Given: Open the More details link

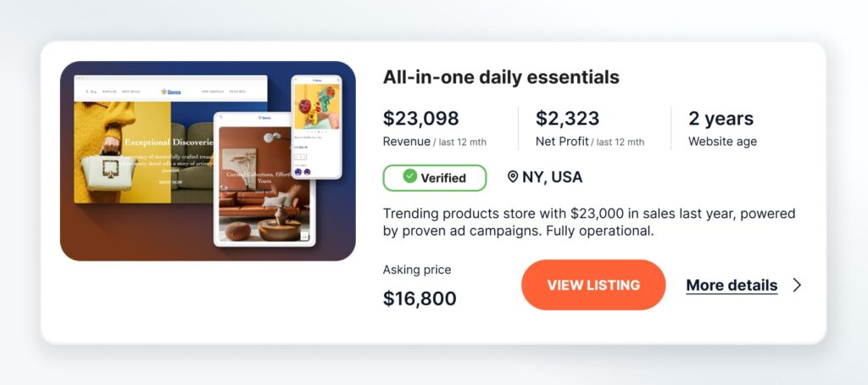Looking at the screenshot, I should (732, 285).
